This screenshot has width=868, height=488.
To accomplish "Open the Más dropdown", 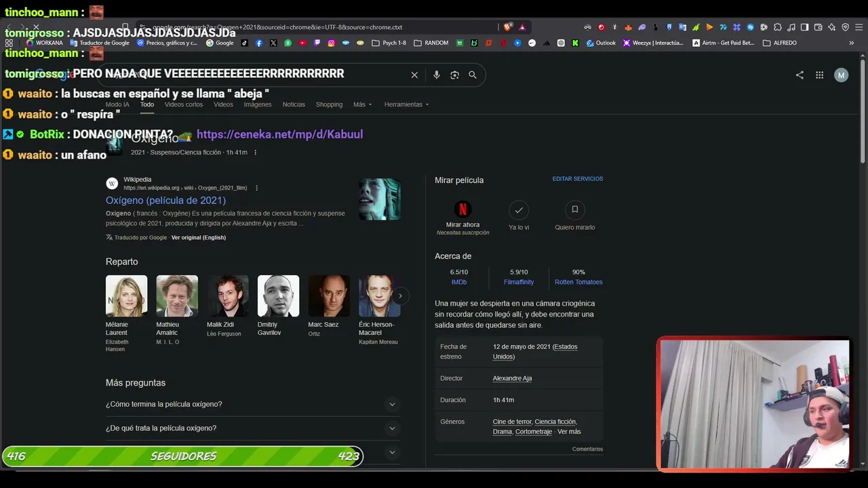I will tap(362, 104).
